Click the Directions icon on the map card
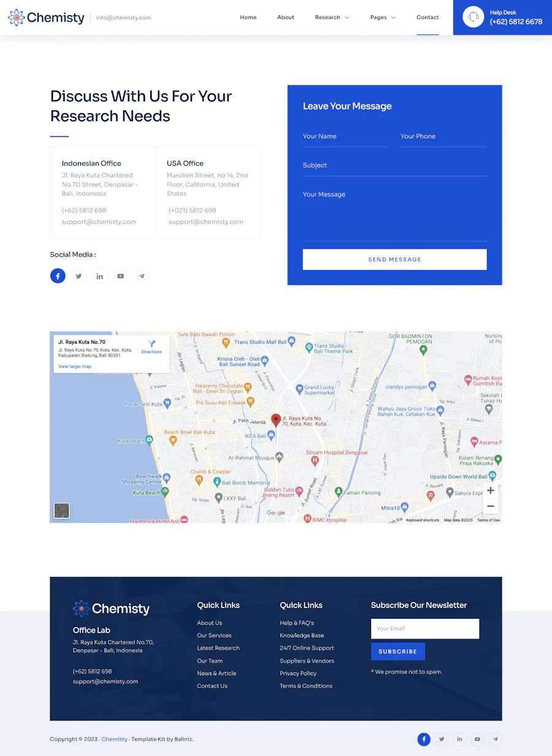 point(151,344)
